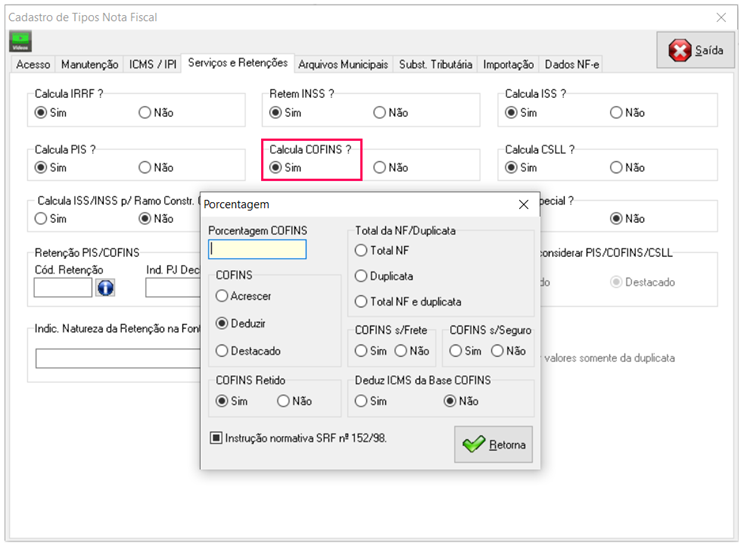Viewport: 744px width, 549px height.
Task: Select the Destacado option under COFINS
Action: click(x=222, y=351)
